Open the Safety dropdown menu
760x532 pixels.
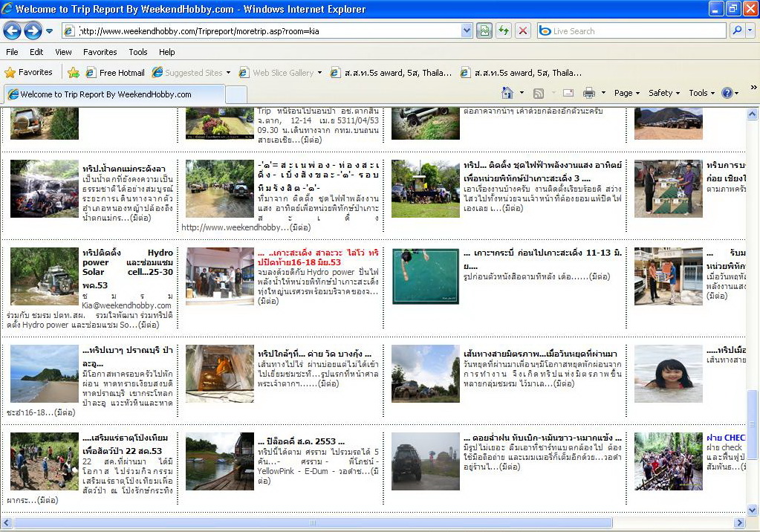coord(664,93)
